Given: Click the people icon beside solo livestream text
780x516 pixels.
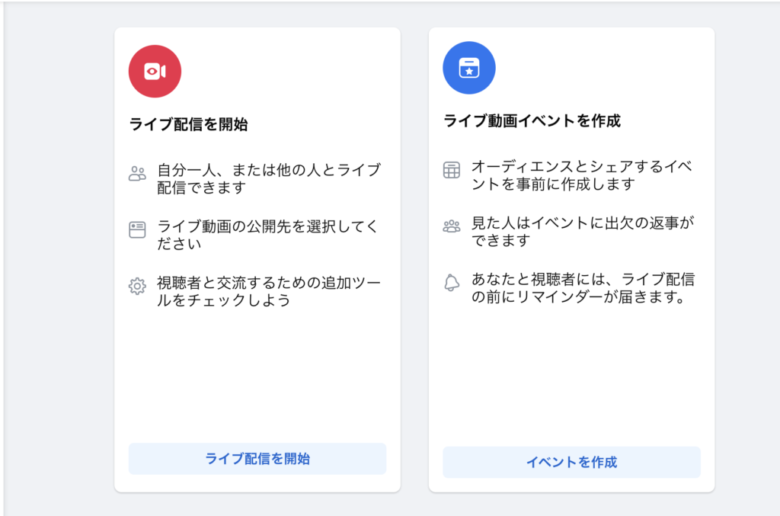Looking at the screenshot, I should [138, 174].
